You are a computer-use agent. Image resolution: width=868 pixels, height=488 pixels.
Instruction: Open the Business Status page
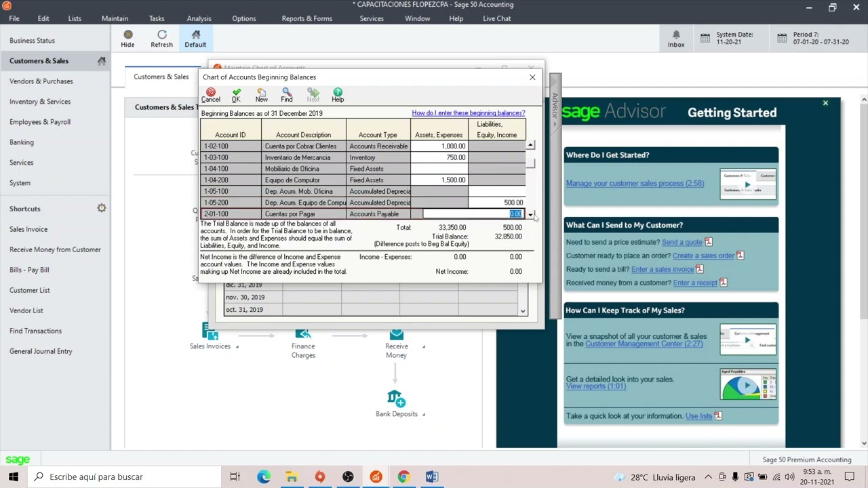click(x=32, y=41)
